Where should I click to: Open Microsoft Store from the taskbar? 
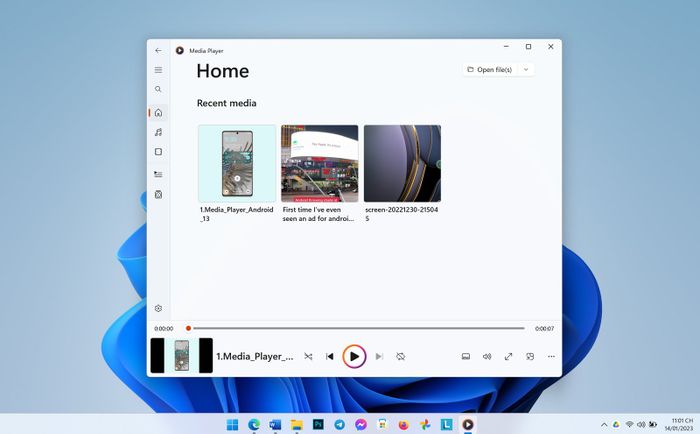tap(382, 425)
